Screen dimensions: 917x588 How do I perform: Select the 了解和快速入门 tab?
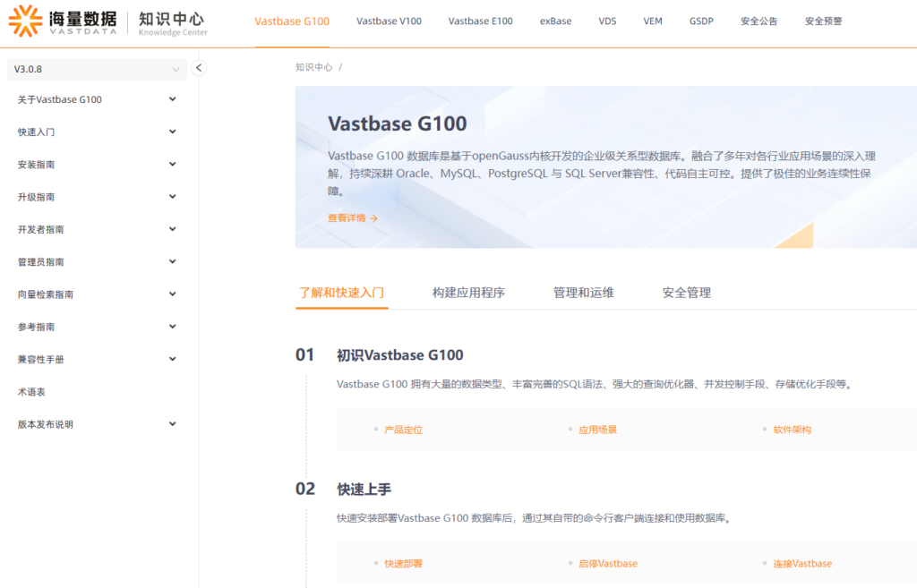point(341,293)
